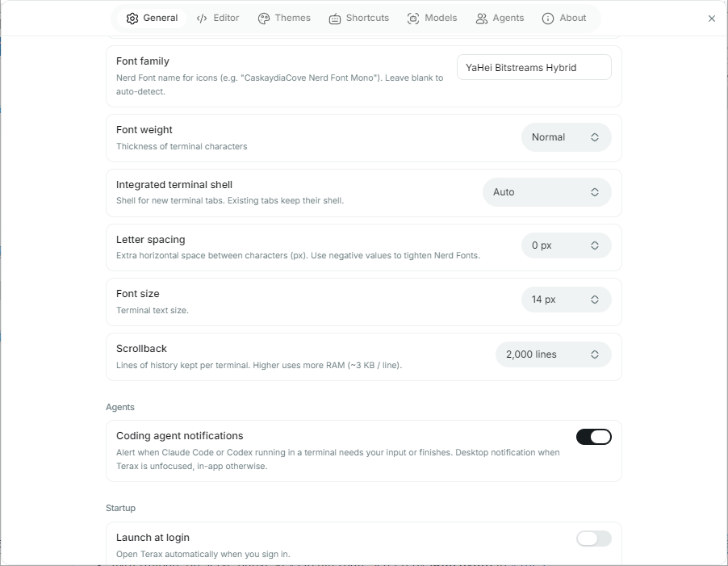Viewport: 728px width, 566px height.
Task: Click the Agents people icon
Action: click(482, 19)
